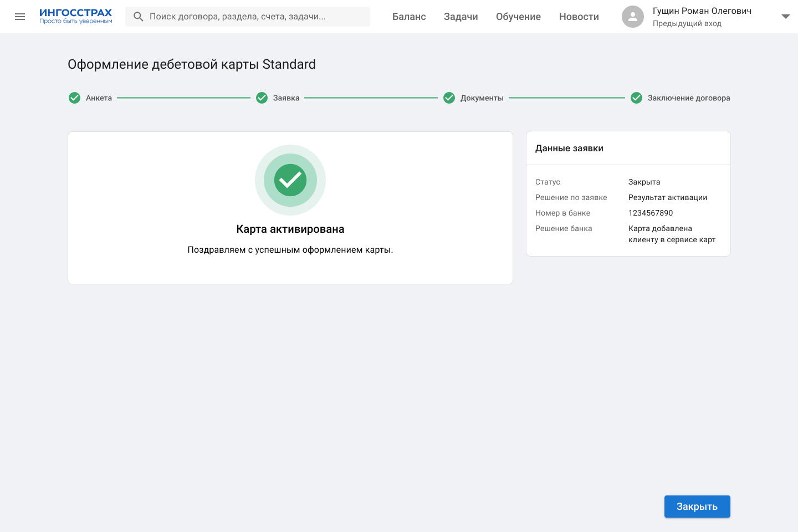
Task: Click the Результат активации value
Action: point(668,197)
